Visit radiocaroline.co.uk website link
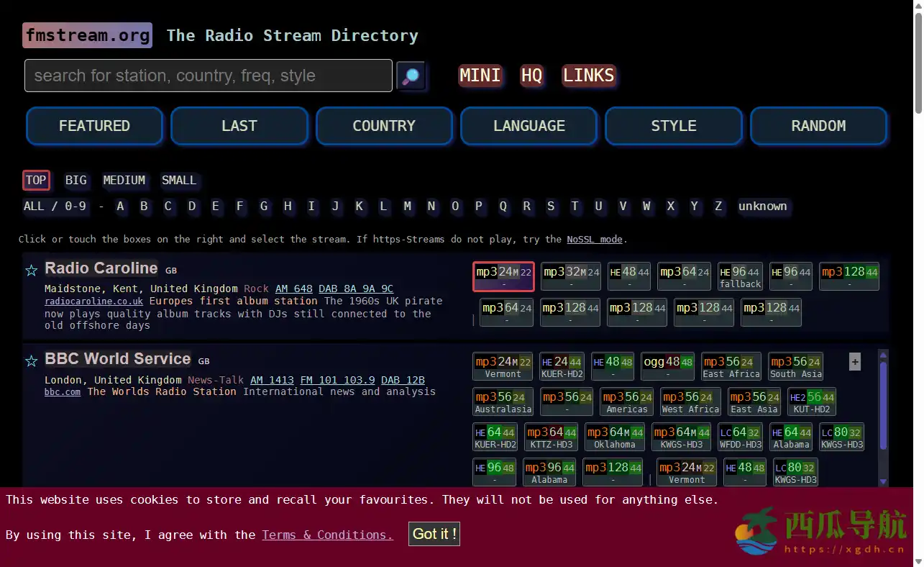 pyautogui.click(x=93, y=301)
